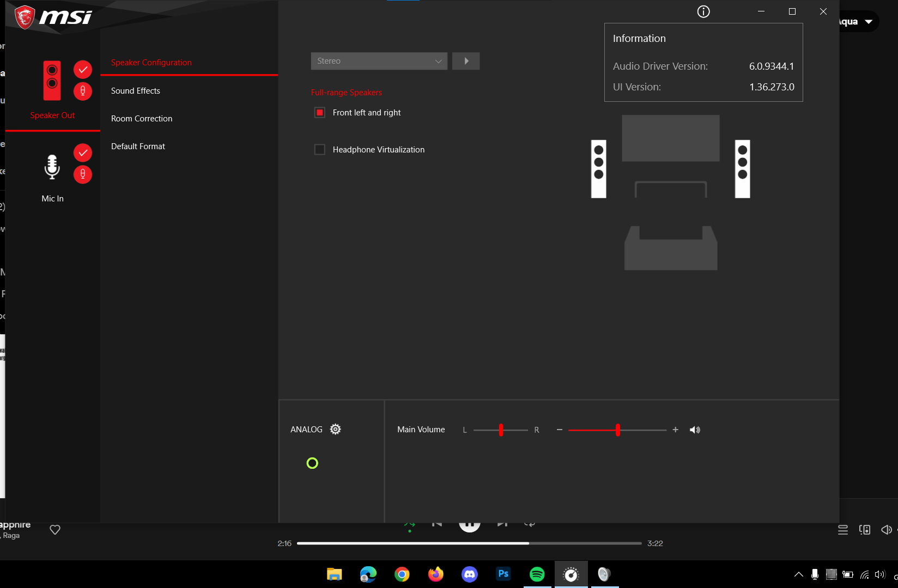This screenshot has height=588, width=898.
Task: Increase main volume with plus button
Action: coord(676,430)
